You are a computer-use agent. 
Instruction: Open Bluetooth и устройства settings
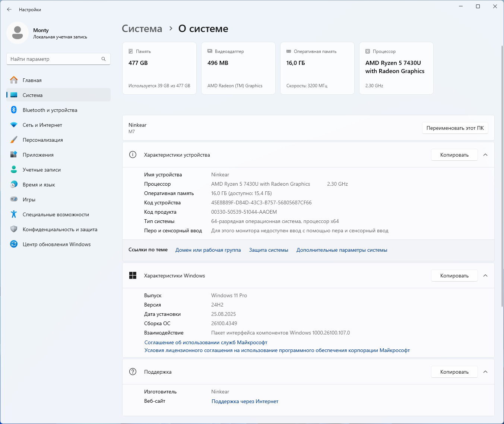[58, 110]
